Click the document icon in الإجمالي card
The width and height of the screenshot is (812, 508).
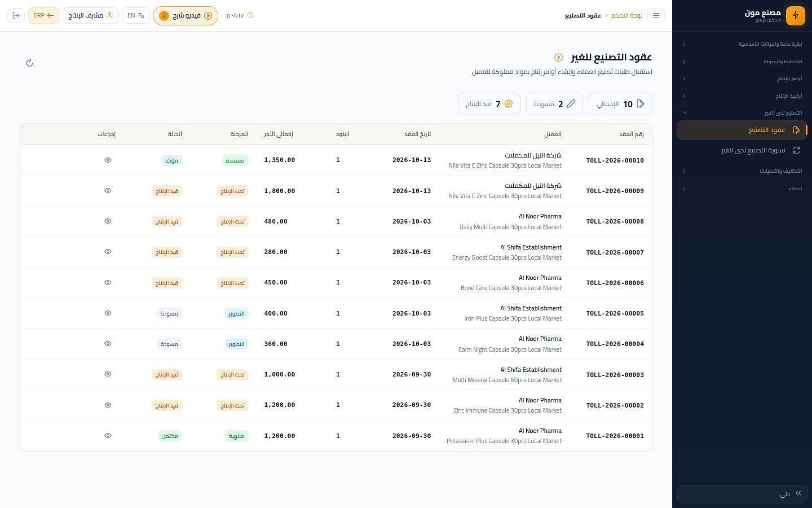[x=641, y=104]
